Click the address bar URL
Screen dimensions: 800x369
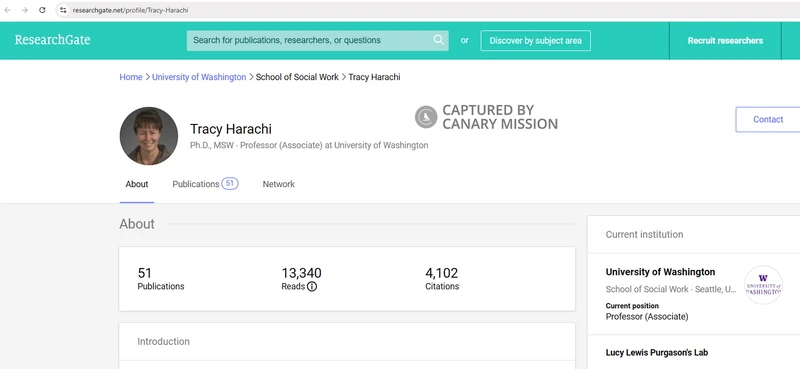click(131, 10)
